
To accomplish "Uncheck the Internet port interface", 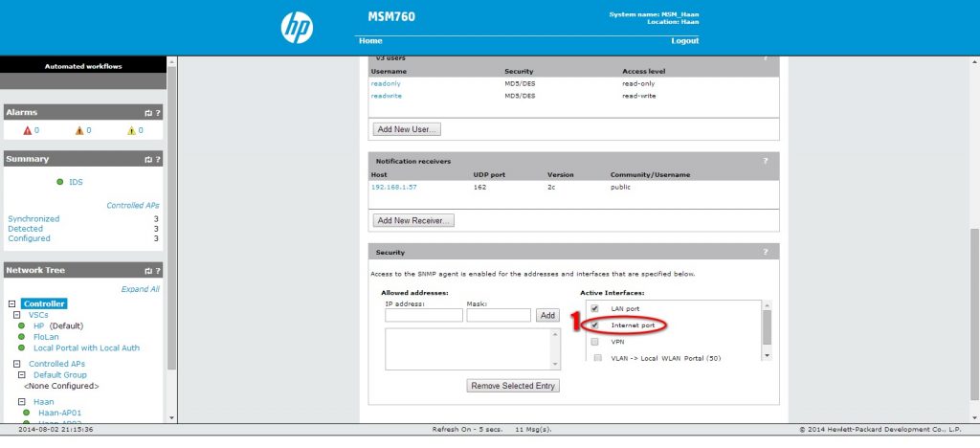I will click(x=595, y=325).
